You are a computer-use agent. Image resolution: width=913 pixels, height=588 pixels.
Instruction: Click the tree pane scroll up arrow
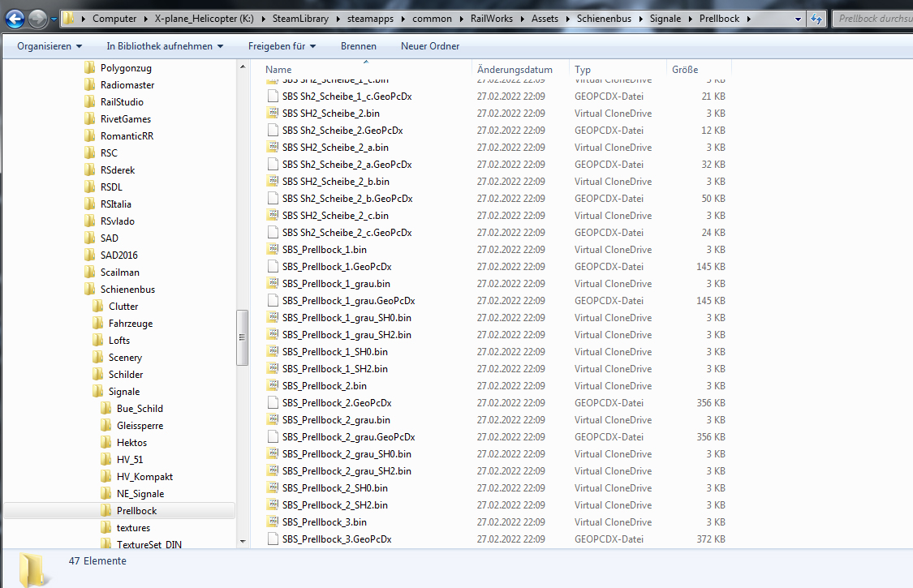[x=243, y=67]
